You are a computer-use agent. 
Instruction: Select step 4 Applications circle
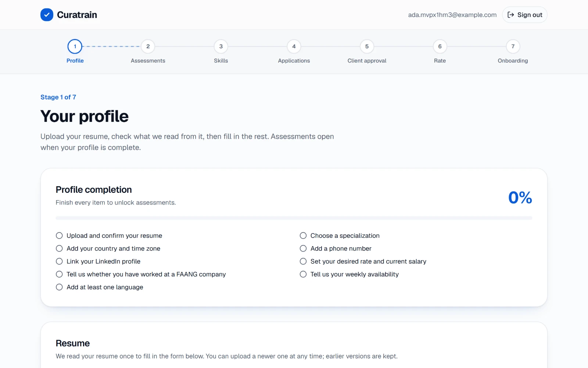coord(294,46)
